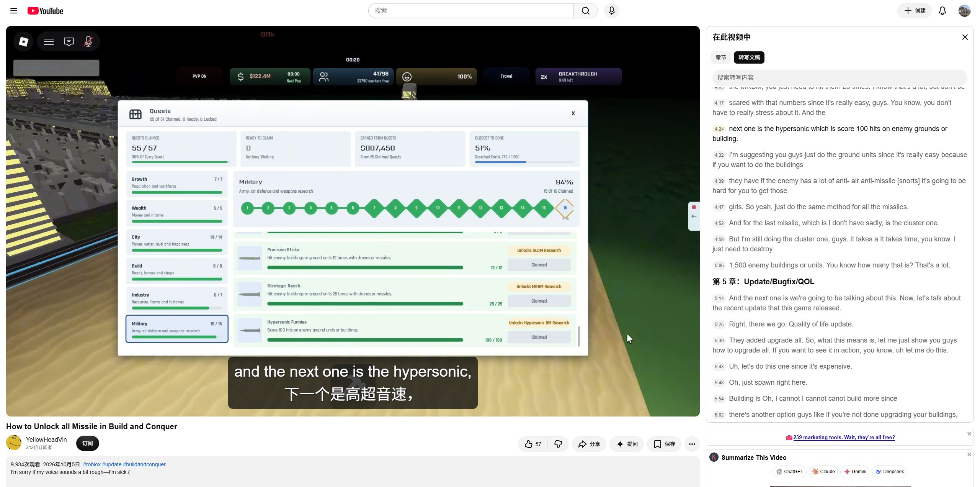Screen dimensions: 980x487
Task: Select the Military quest category
Action: 177,329
